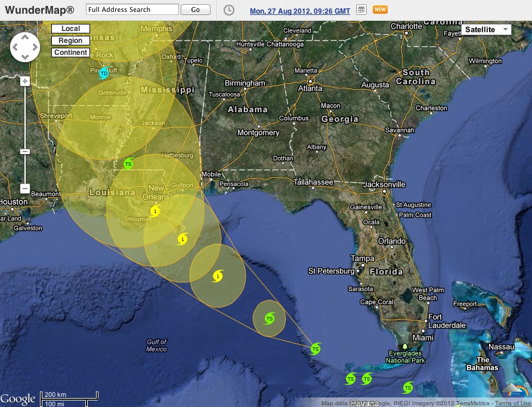
Task: Pan the map left with the arrow
Action: click(16, 47)
